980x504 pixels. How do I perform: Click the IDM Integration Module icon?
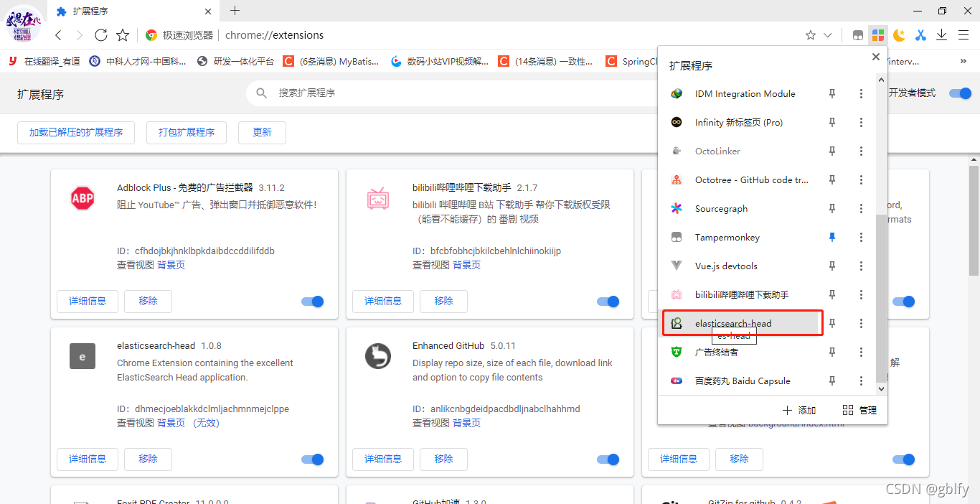point(676,93)
